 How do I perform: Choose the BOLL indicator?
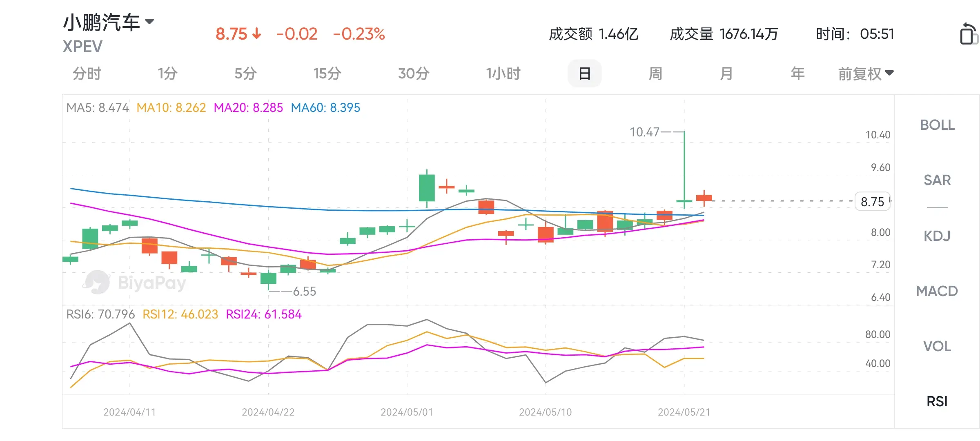point(937,125)
